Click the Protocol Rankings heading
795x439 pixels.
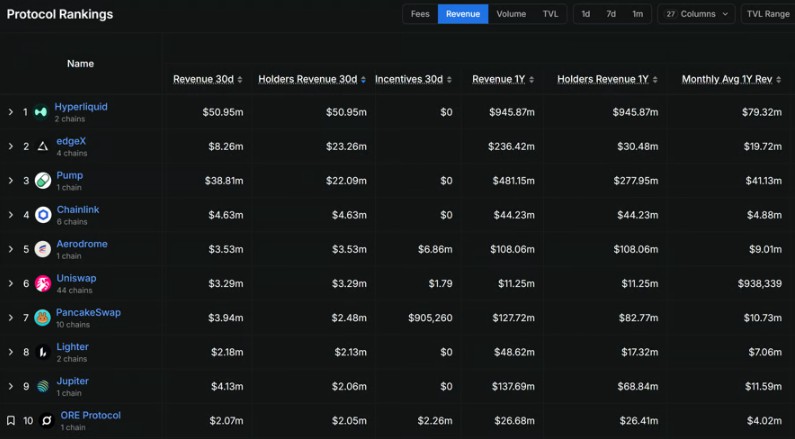pos(60,14)
